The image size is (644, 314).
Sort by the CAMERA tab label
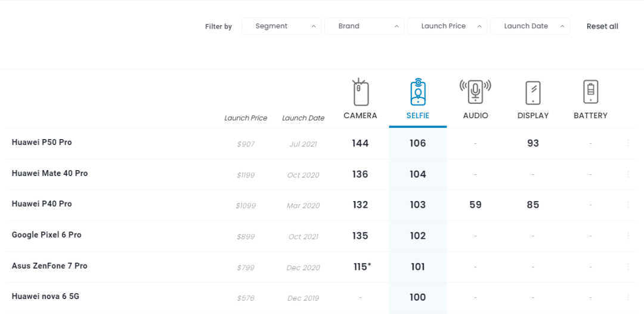(360, 116)
